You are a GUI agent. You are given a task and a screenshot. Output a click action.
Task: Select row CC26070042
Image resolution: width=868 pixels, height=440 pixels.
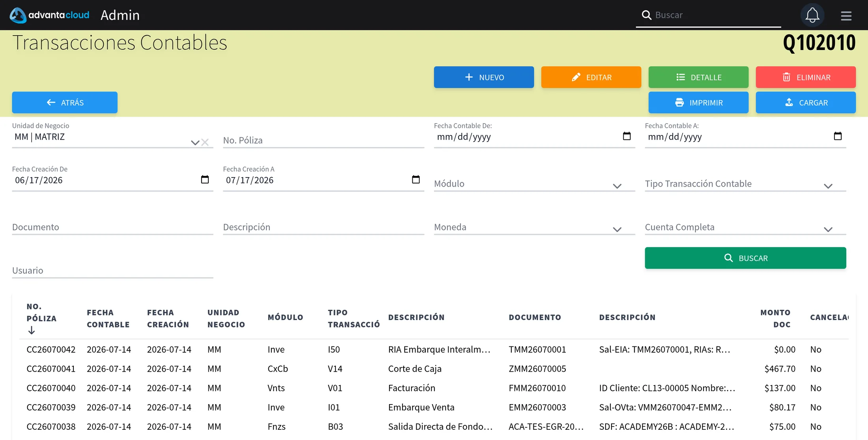tap(434, 349)
